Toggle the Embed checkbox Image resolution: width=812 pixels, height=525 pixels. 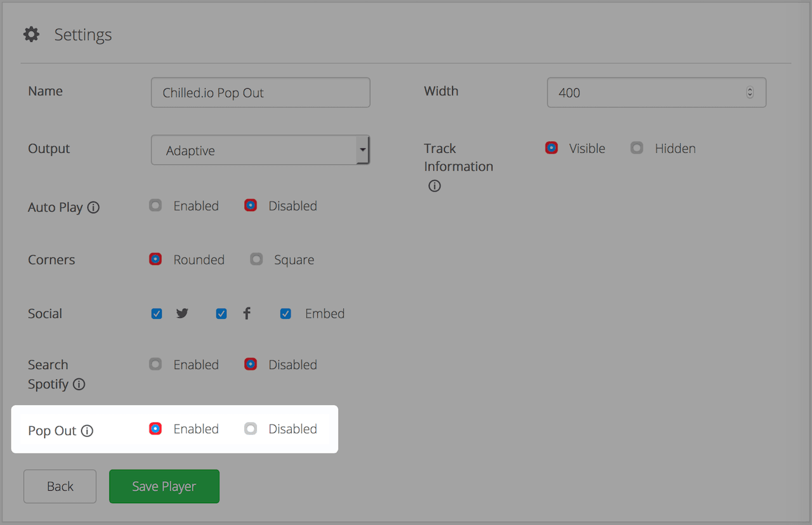click(286, 314)
